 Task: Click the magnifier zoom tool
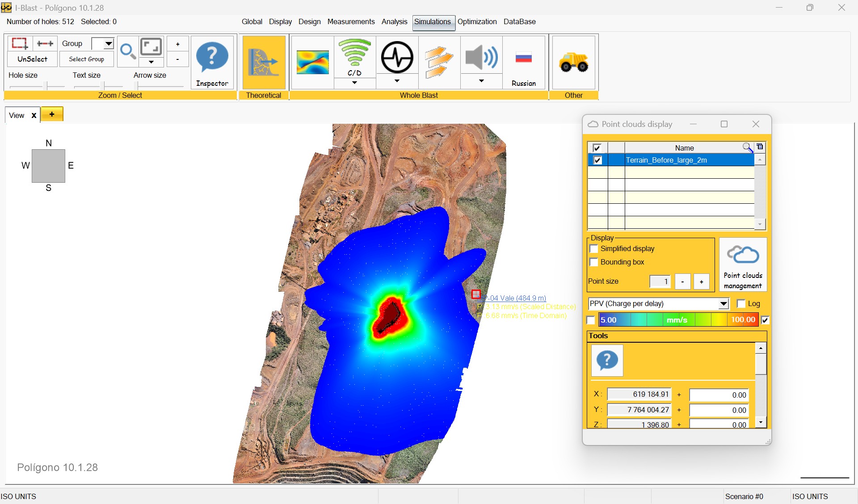[x=128, y=51]
